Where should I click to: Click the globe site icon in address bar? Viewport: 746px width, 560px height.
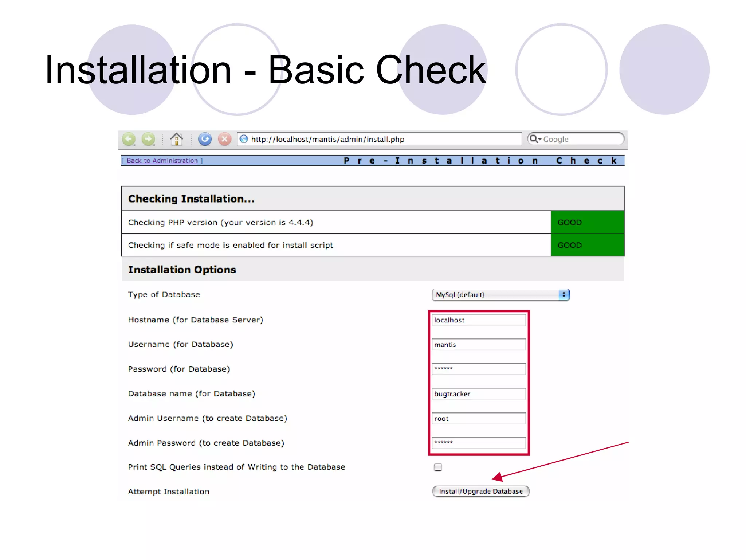coord(244,139)
